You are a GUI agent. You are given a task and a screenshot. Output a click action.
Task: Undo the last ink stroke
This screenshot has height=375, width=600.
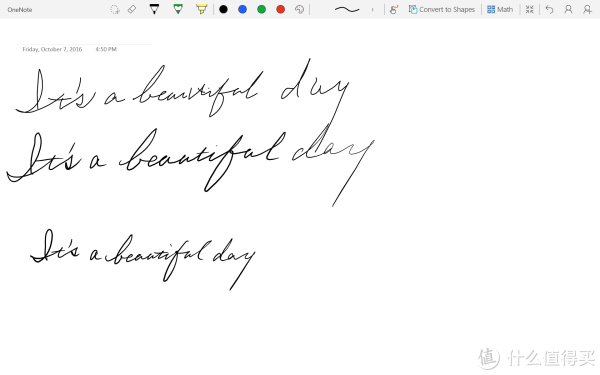(549, 9)
